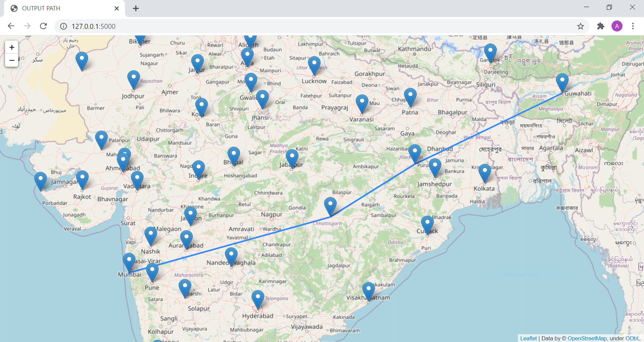The height and width of the screenshot is (342, 644).
Task: Select the OUTPUT PATH browser tab
Action: point(64,8)
